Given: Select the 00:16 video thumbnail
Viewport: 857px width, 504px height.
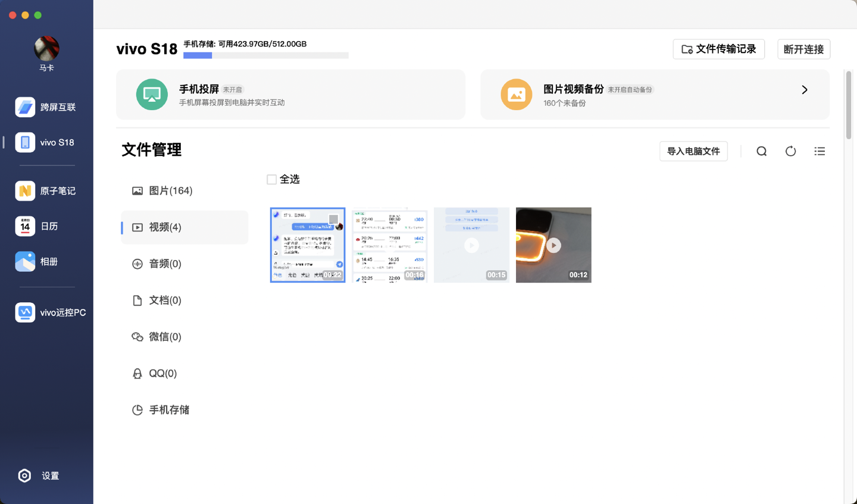Looking at the screenshot, I should (390, 245).
